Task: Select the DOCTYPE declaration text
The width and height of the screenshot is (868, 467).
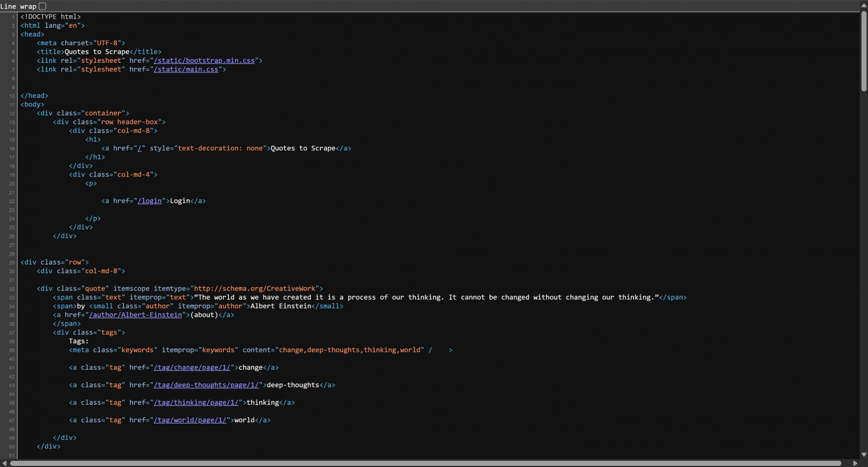Action: (50, 16)
